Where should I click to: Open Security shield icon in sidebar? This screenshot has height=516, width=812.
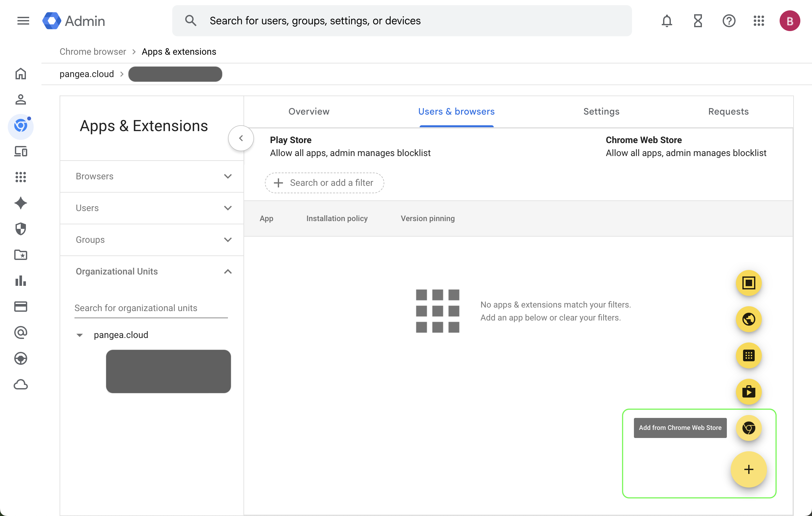(21, 229)
